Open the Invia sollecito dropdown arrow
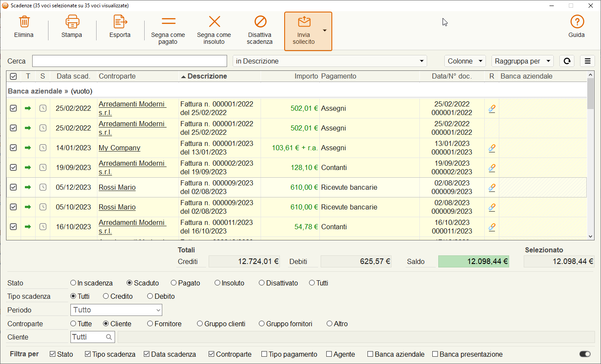The image size is (601, 364). pyautogui.click(x=325, y=30)
